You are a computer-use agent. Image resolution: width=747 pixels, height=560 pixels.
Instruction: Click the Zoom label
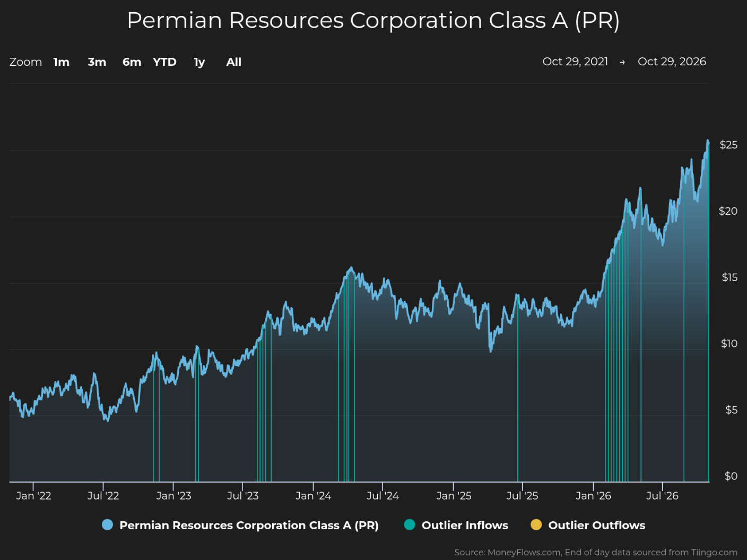tap(25, 62)
